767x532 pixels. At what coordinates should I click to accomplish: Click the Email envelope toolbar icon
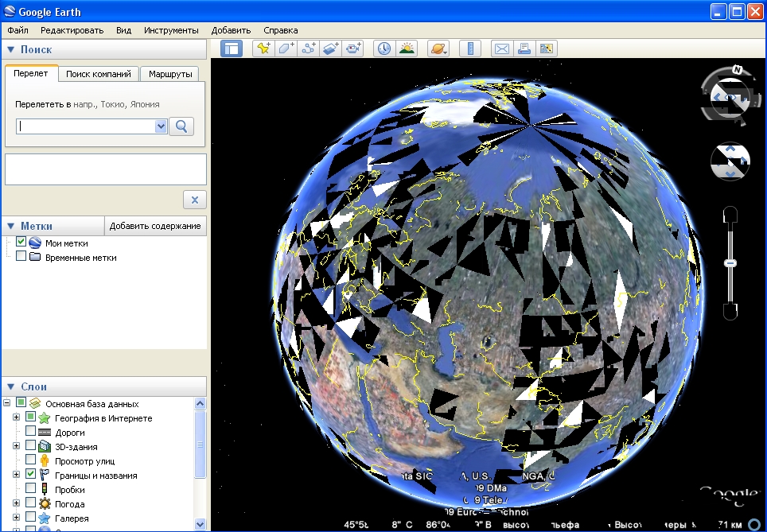click(501, 49)
